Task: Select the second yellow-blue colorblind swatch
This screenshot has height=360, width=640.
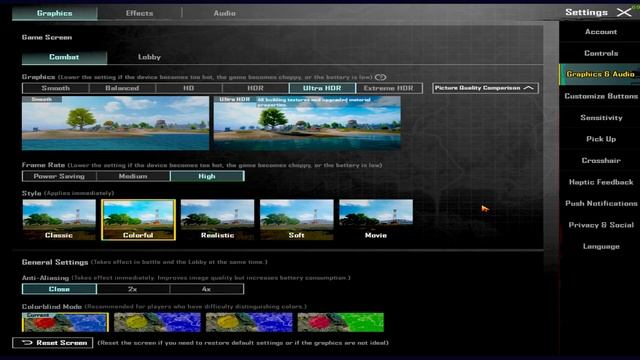Action: tap(157, 322)
